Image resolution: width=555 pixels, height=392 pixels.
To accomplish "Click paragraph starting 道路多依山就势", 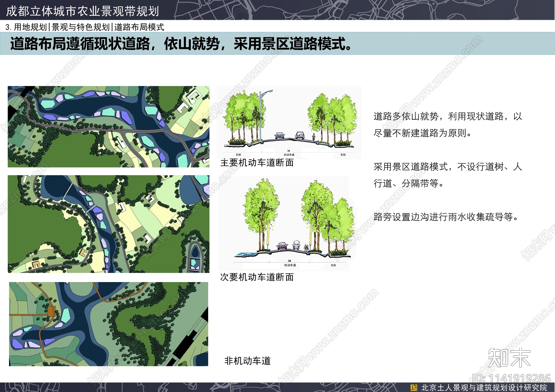I will pyautogui.click(x=447, y=125).
